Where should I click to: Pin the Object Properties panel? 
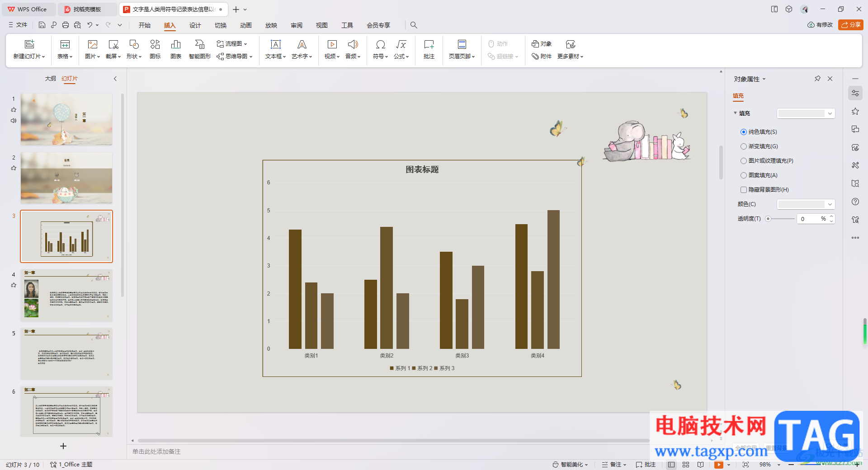coord(817,79)
